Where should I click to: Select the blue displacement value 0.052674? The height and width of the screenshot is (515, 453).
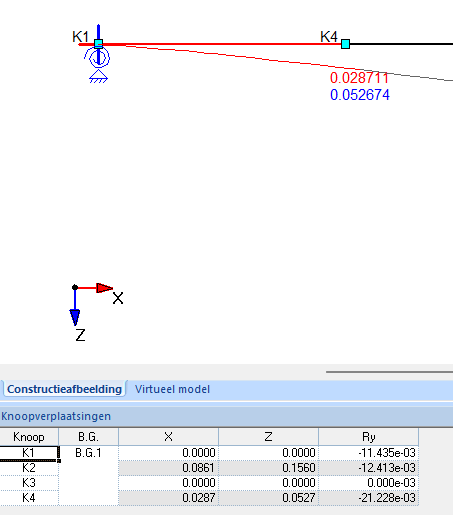coord(360,95)
